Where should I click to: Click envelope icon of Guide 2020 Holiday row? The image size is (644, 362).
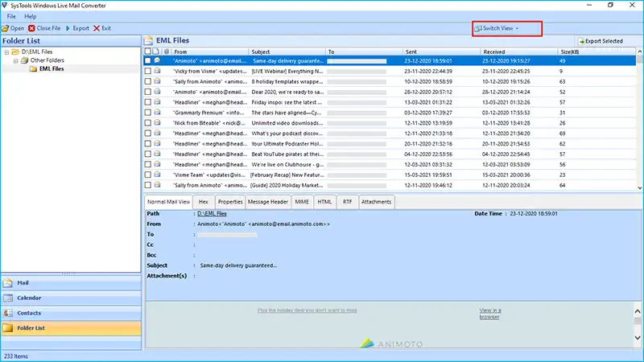tap(157, 185)
